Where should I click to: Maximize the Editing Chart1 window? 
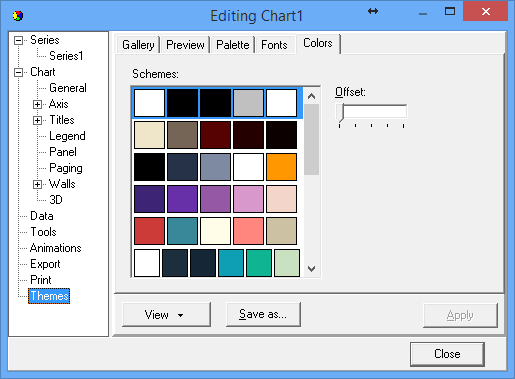tap(450, 12)
